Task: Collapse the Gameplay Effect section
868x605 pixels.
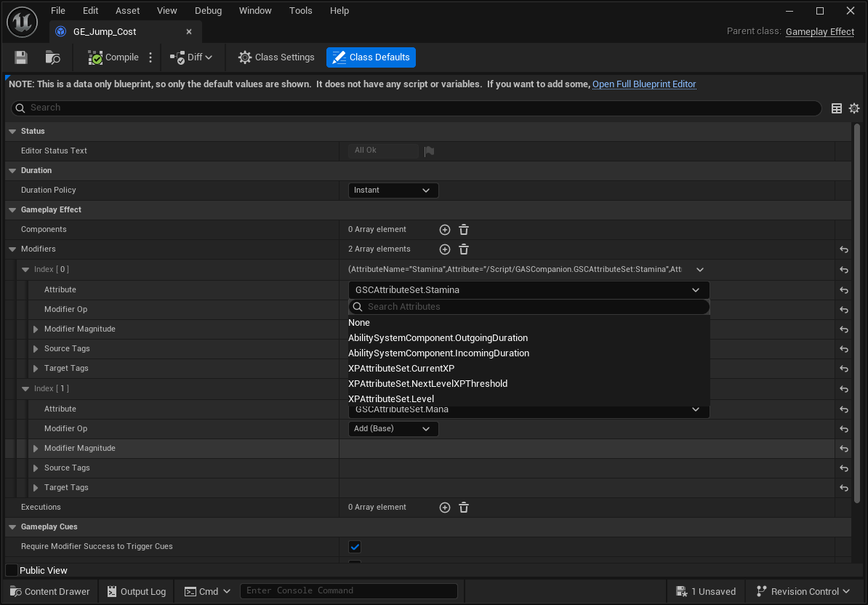Action: [x=12, y=210]
